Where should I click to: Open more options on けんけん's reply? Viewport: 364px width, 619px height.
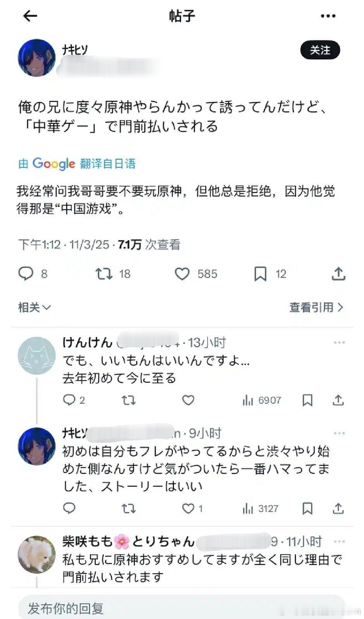[339, 342]
